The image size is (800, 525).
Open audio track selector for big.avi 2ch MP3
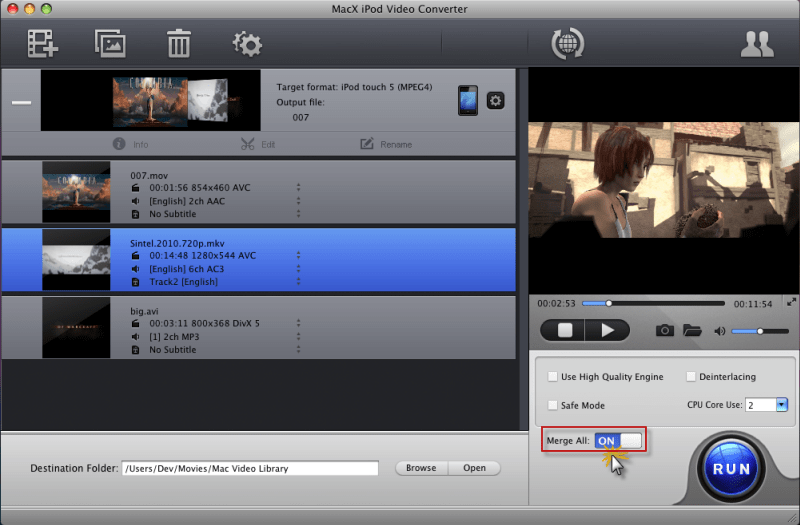pyautogui.click(x=298, y=337)
